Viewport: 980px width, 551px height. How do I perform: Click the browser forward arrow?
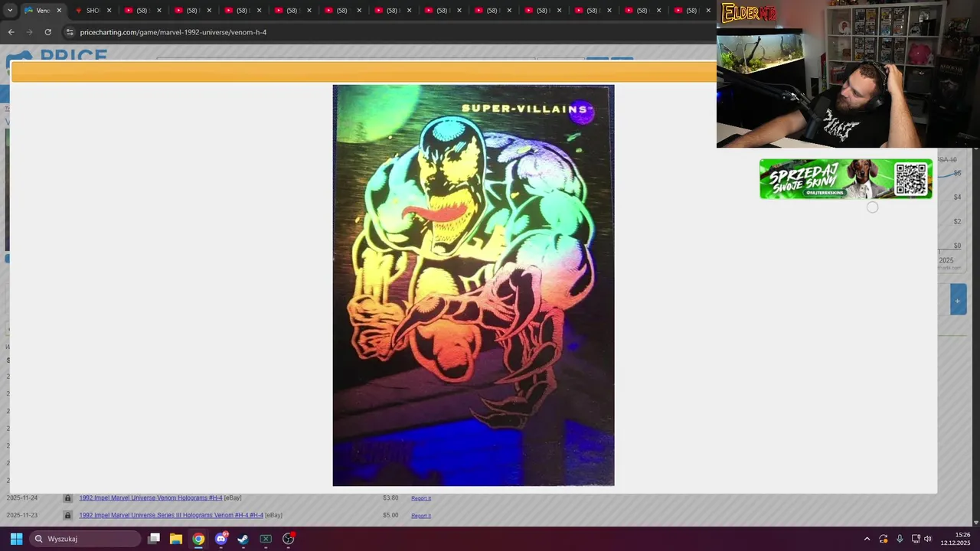click(29, 32)
